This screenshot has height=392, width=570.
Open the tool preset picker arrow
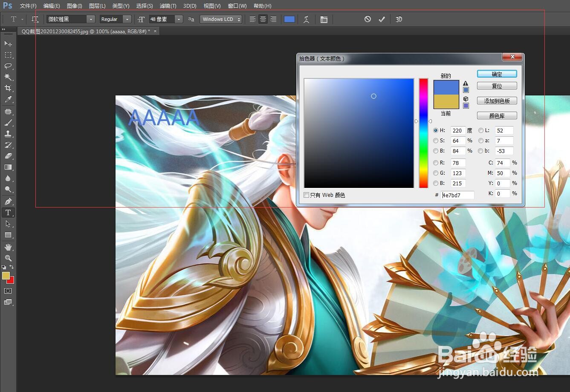click(22, 20)
